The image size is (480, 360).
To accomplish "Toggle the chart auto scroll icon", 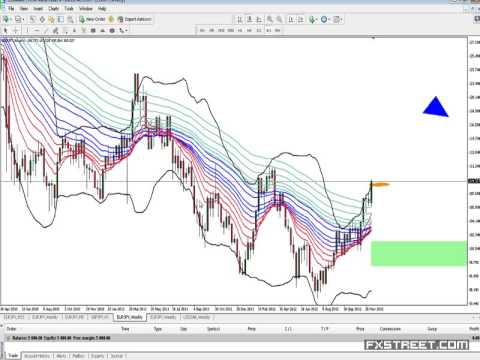I will (x=291, y=19).
